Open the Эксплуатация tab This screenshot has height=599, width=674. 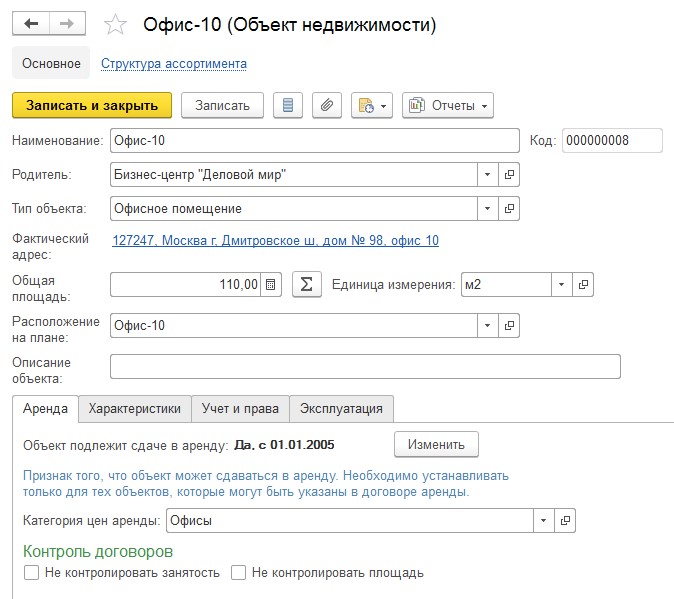(341, 408)
